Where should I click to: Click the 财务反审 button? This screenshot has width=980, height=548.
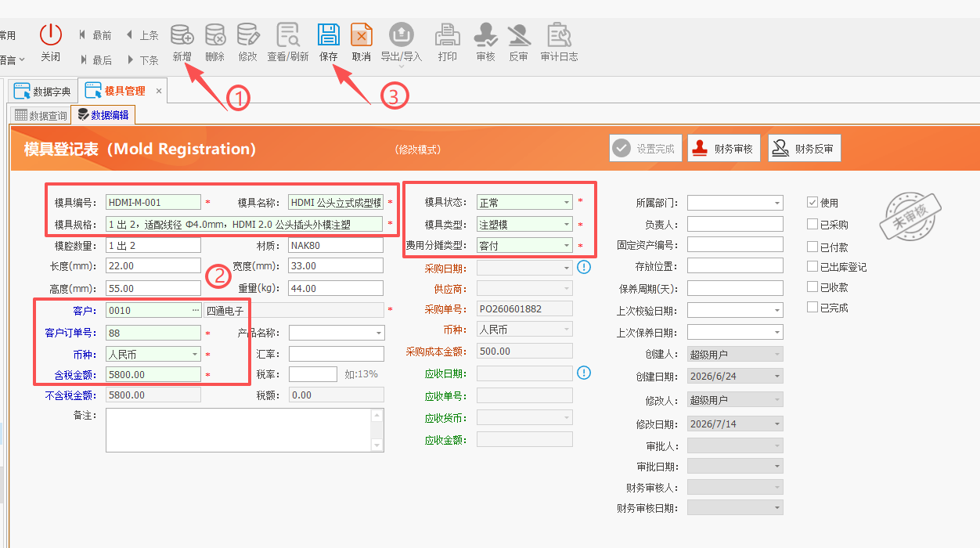[805, 148]
